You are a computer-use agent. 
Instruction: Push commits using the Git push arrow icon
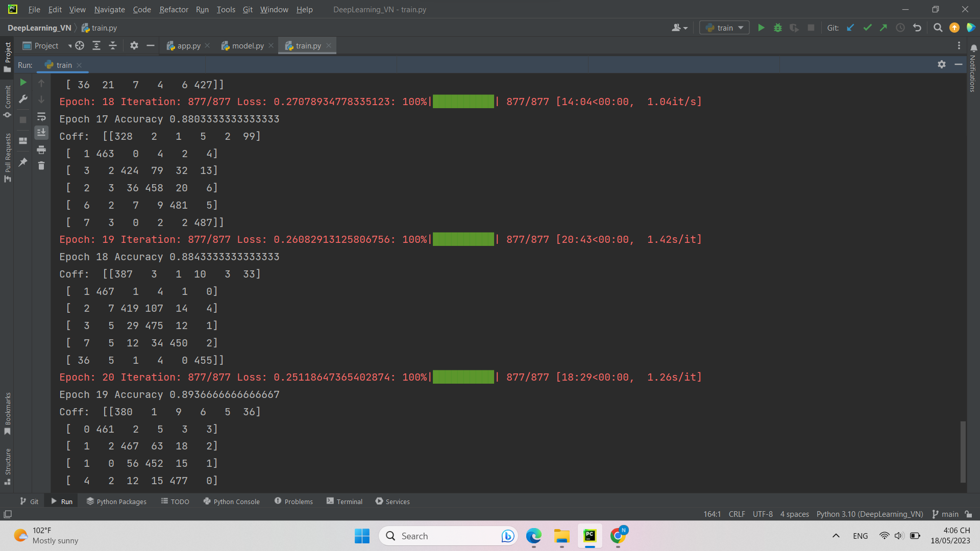click(884, 28)
